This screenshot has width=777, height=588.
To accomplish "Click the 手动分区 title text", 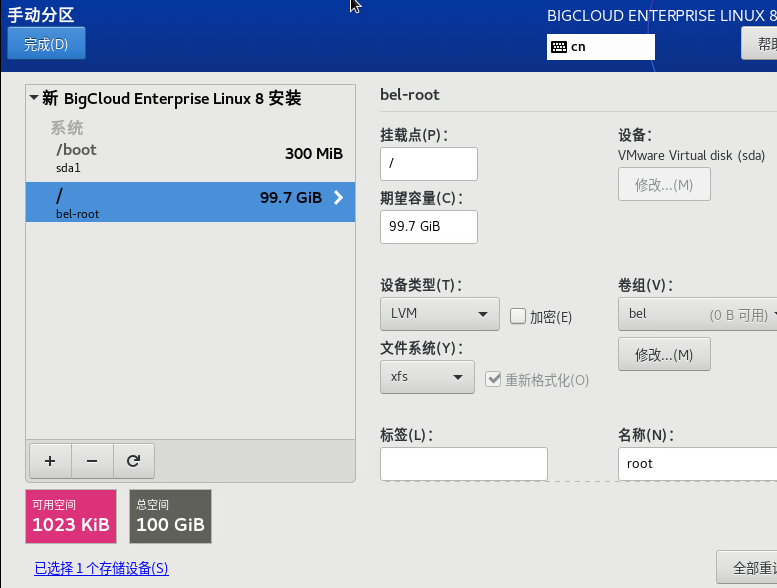I will tap(41, 15).
